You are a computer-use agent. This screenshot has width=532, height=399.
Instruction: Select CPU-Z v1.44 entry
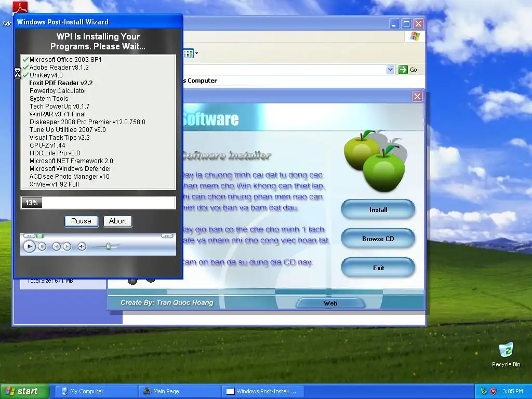tap(47, 145)
